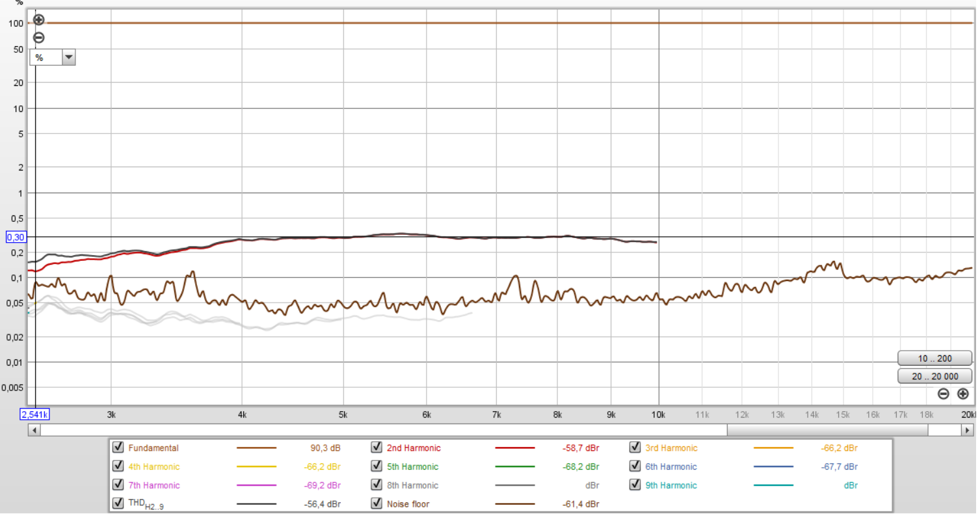
Task: Click the 100 percent axis label
Action: point(16,23)
